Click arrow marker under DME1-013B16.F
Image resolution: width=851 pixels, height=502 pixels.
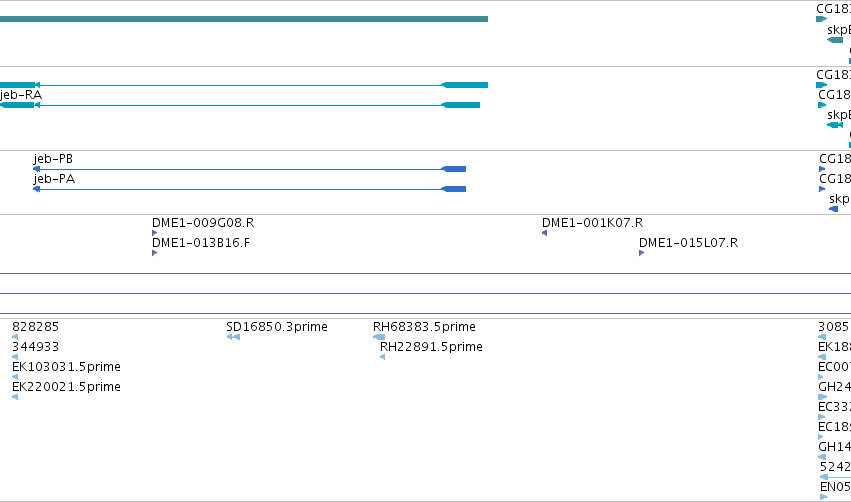155,253
